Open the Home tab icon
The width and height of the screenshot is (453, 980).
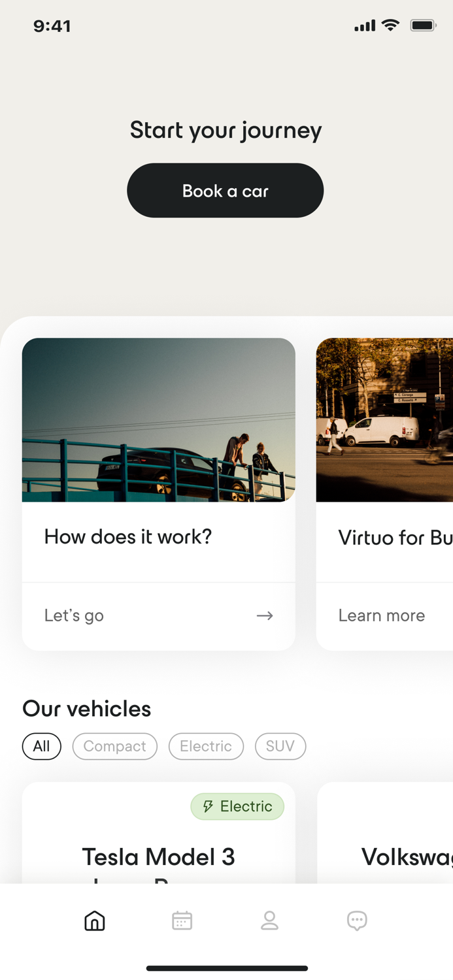94,921
